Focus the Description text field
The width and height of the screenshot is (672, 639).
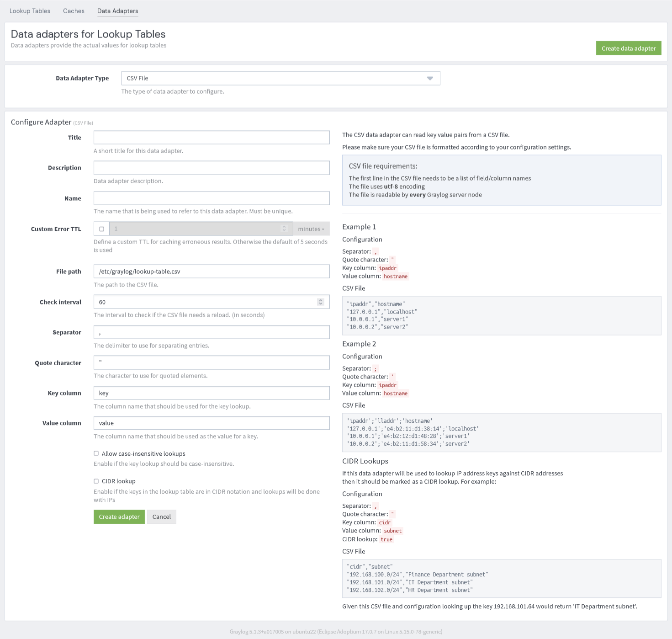click(x=212, y=168)
